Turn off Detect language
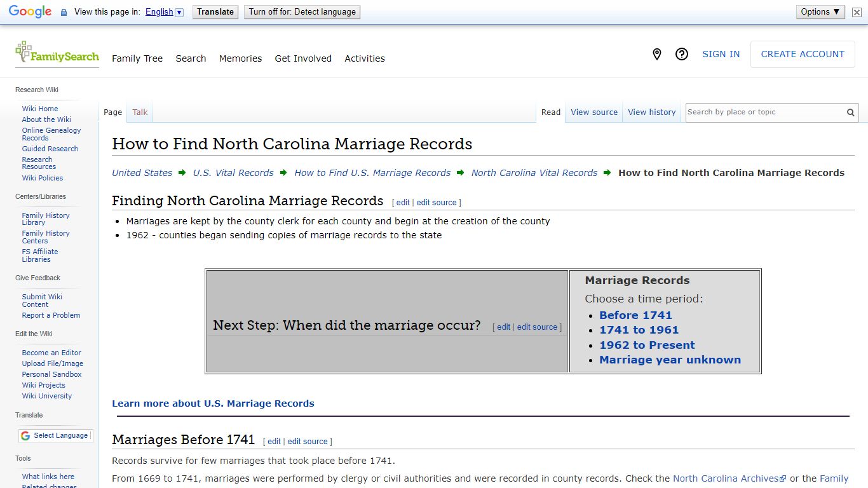The height and width of the screenshot is (488, 868). 302,11
